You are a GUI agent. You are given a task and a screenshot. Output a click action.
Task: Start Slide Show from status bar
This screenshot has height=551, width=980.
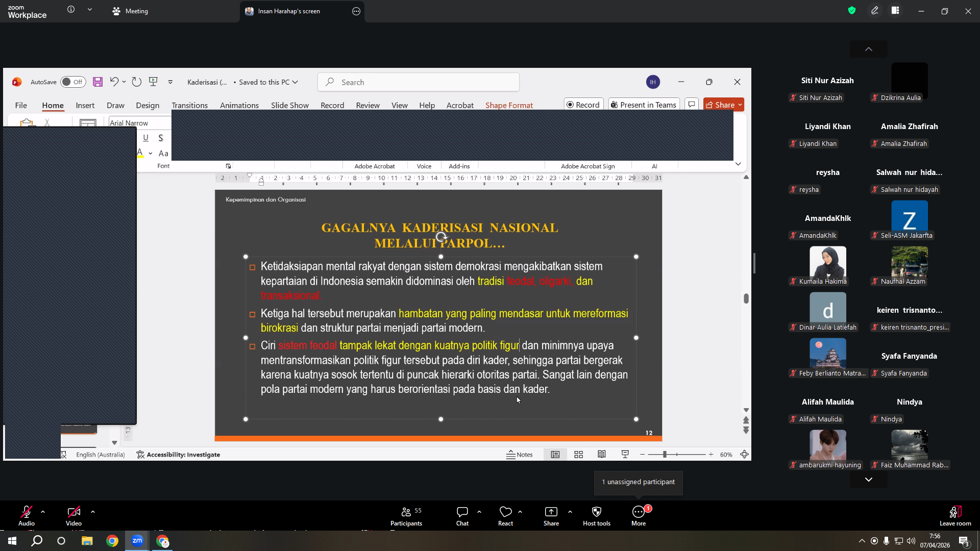[x=625, y=455]
